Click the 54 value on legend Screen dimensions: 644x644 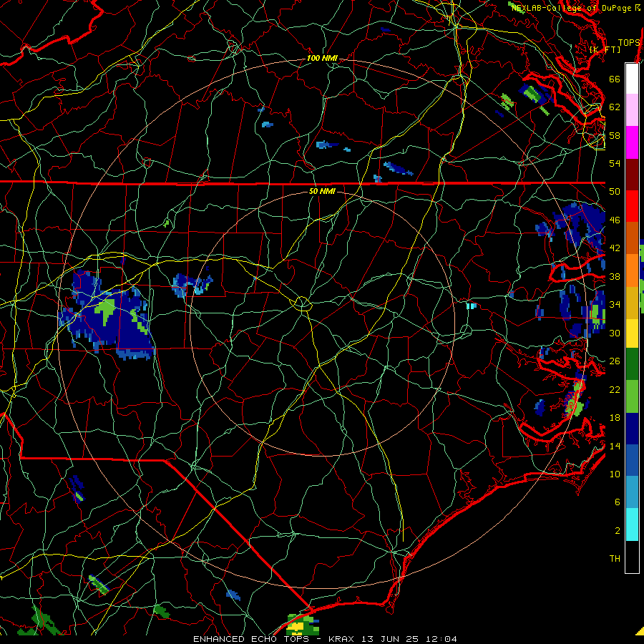pyautogui.click(x=615, y=163)
